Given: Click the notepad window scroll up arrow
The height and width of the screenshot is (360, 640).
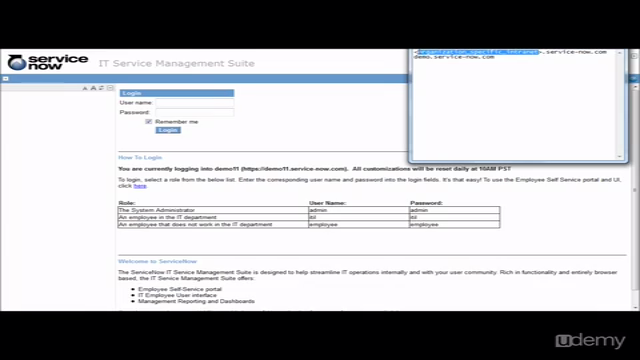Looking at the screenshot, I should point(620,53).
